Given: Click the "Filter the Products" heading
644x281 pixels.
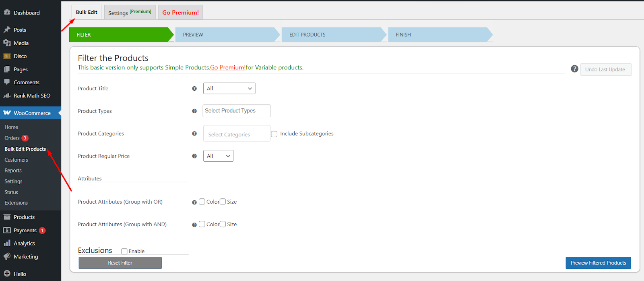Looking at the screenshot, I should [x=113, y=58].
